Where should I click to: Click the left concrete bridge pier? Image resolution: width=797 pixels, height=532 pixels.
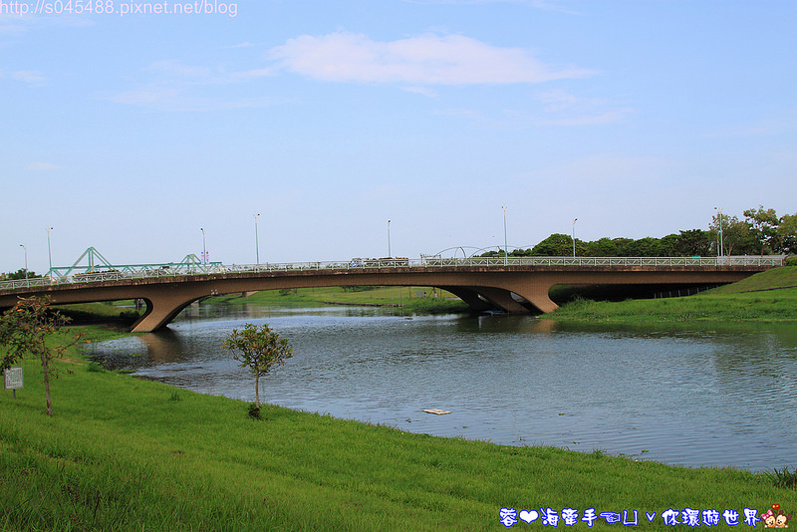[159, 310]
